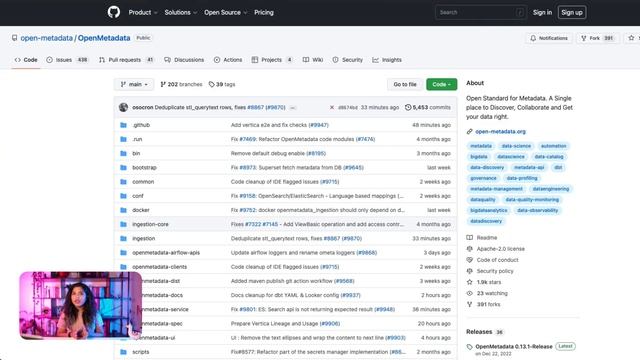Click the data-science topic tag
Image resolution: width=640 pixels, height=360 pixels.
516,146
